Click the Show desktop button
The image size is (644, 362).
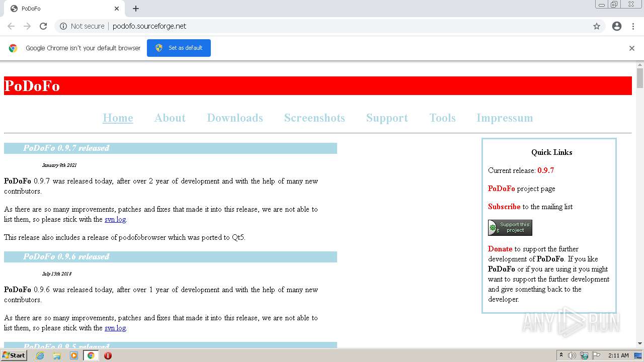point(638,355)
